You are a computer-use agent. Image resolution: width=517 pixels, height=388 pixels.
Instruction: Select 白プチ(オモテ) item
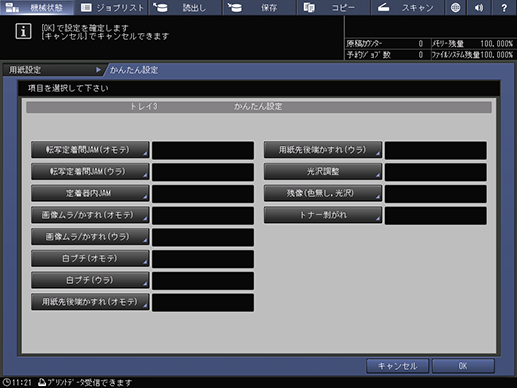click(90, 258)
